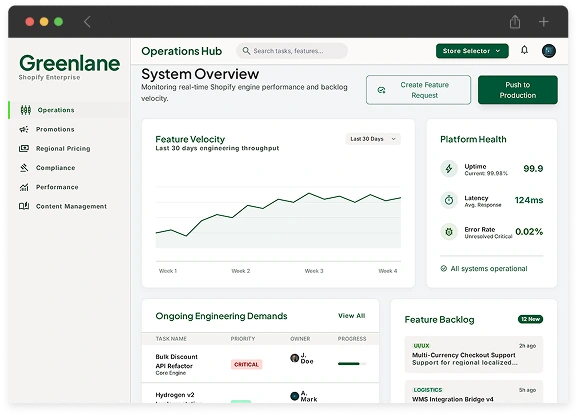Open Operations icon in sidebar
This screenshot has width=579, height=416.
pyautogui.click(x=25, y=110)
